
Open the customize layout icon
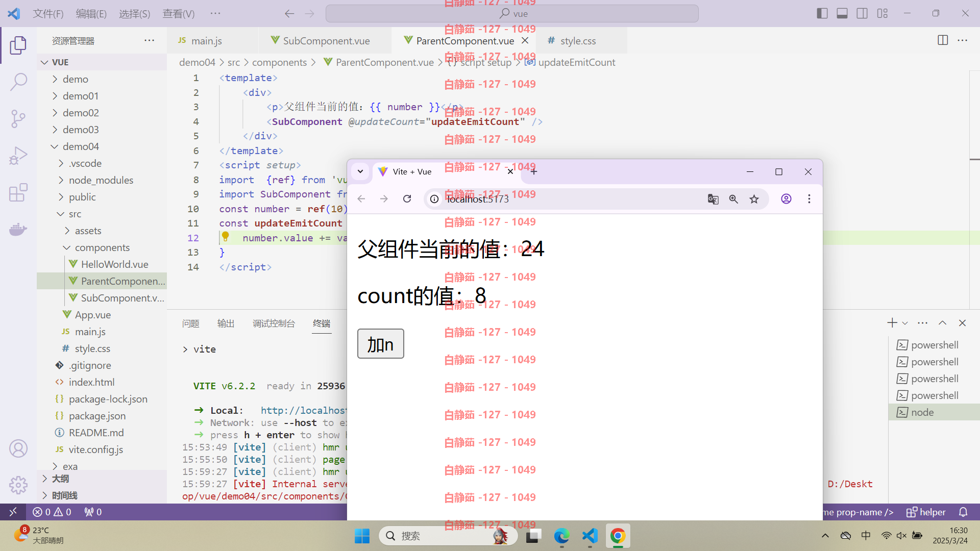(883, 13)
